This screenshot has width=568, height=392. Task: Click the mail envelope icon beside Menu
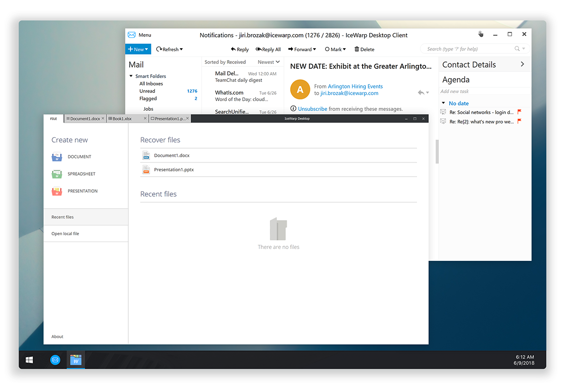click(x=132, y=35)
